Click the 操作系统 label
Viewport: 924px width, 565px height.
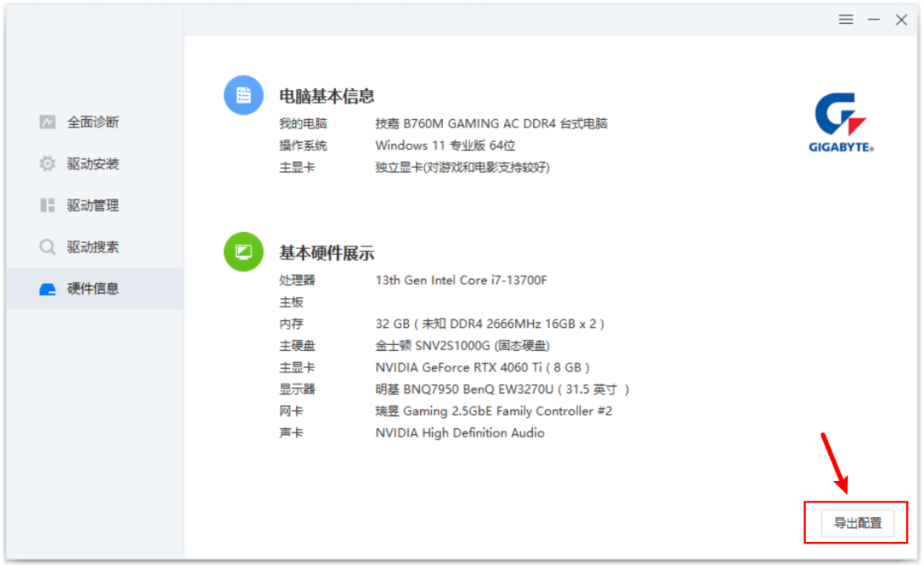click(x=303, y=145)
